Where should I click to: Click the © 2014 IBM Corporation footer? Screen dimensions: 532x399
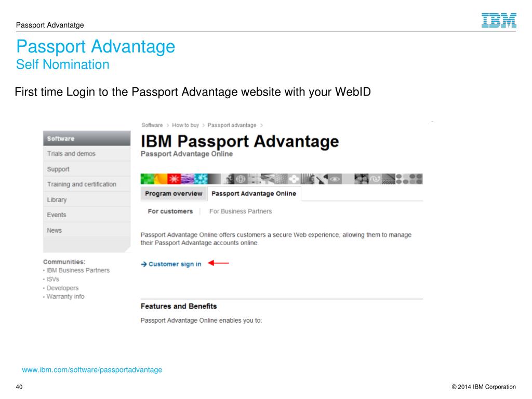484,387
